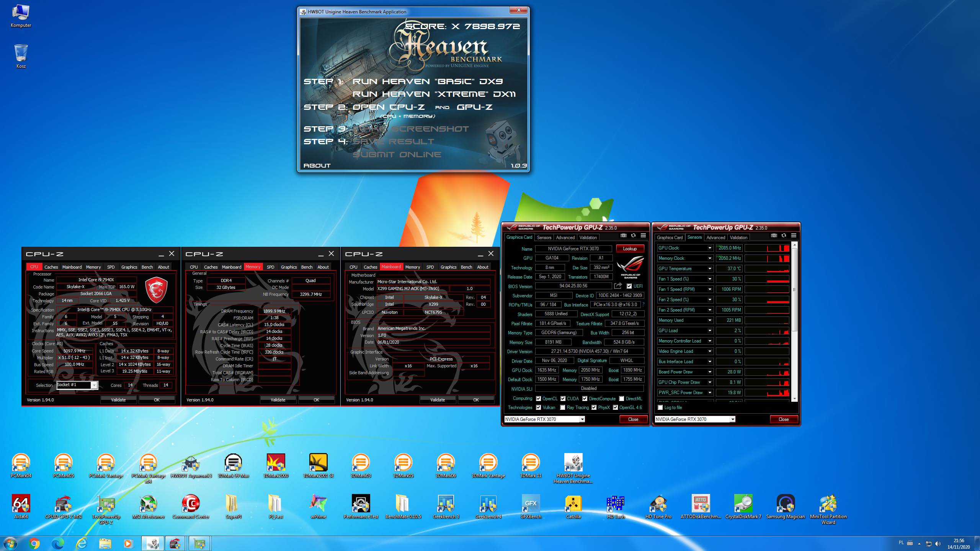This screenshot has width=980, height=551.
Task: Open the Geekbench 4 shortcut
Action: point(488,507)
